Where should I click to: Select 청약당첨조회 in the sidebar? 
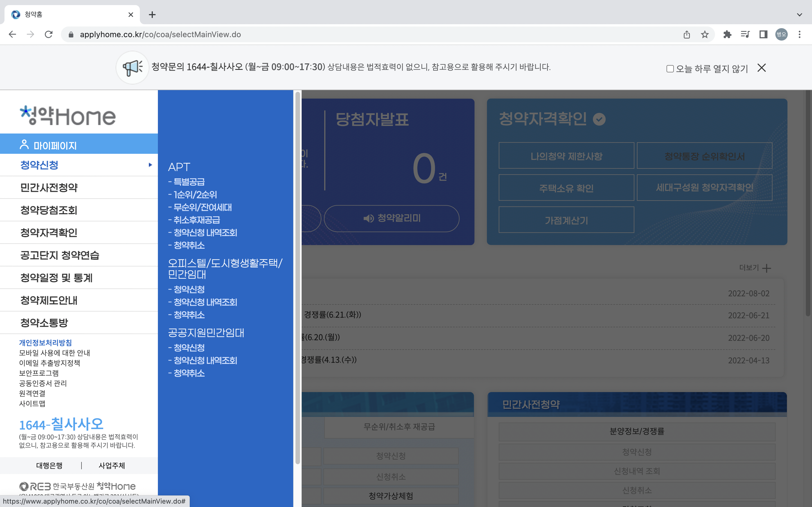tap(49, 210)
